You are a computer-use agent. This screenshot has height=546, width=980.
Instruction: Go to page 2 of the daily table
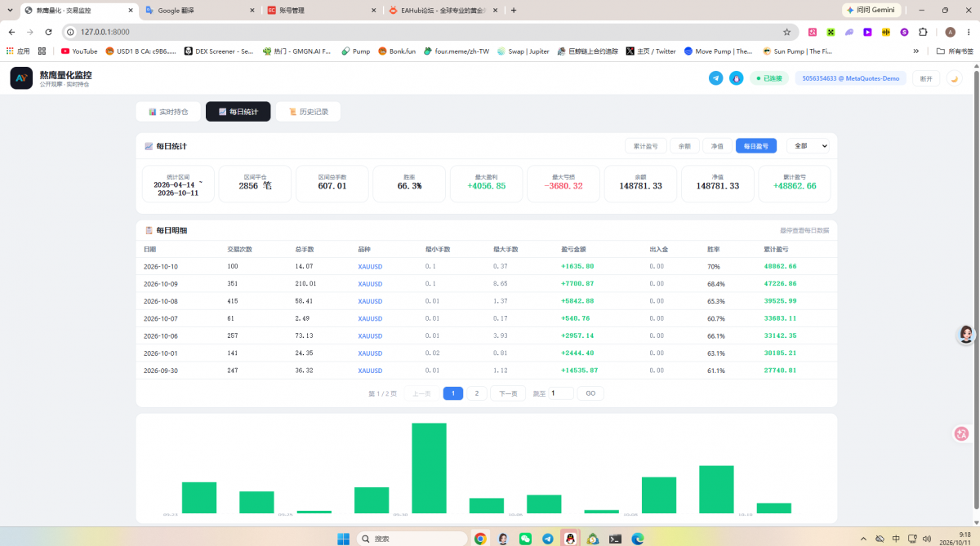click(476, 393)
